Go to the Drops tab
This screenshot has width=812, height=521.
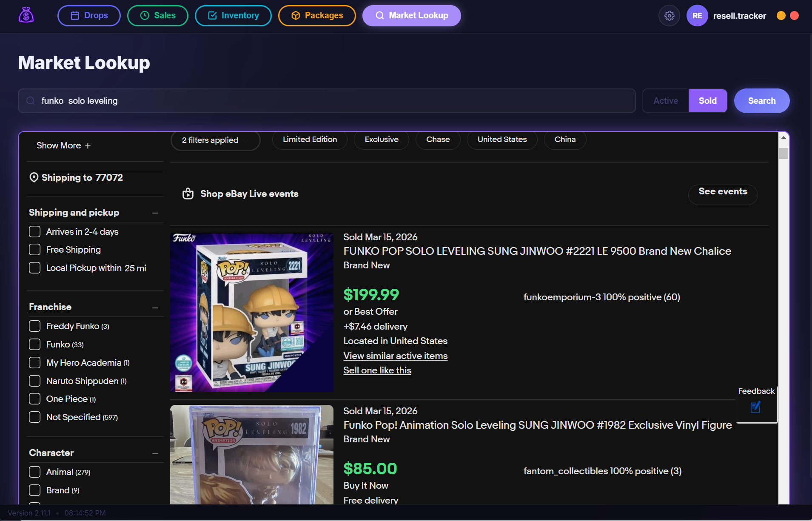click(x=89, y=16)
